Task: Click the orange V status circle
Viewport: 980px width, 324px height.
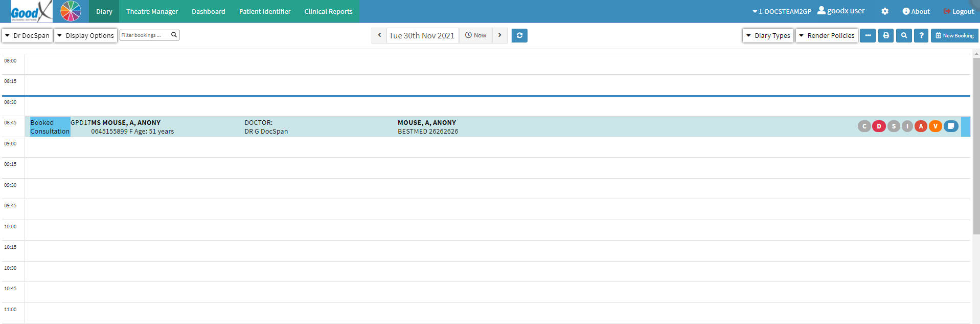Action: pyautogui.click(x=936, y=126)
